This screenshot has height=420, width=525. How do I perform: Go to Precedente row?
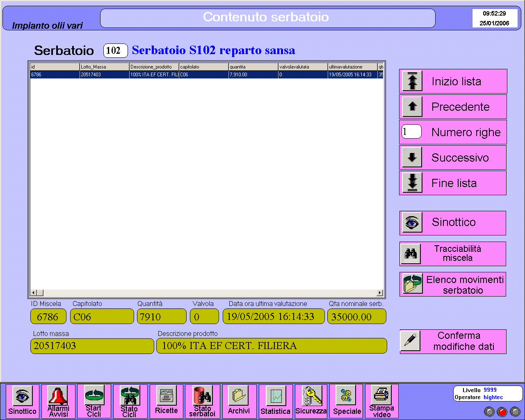[412, 107]
